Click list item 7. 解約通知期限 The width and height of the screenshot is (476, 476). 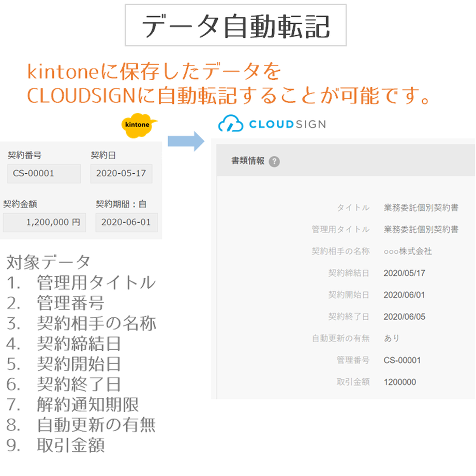tap(72, 405)
